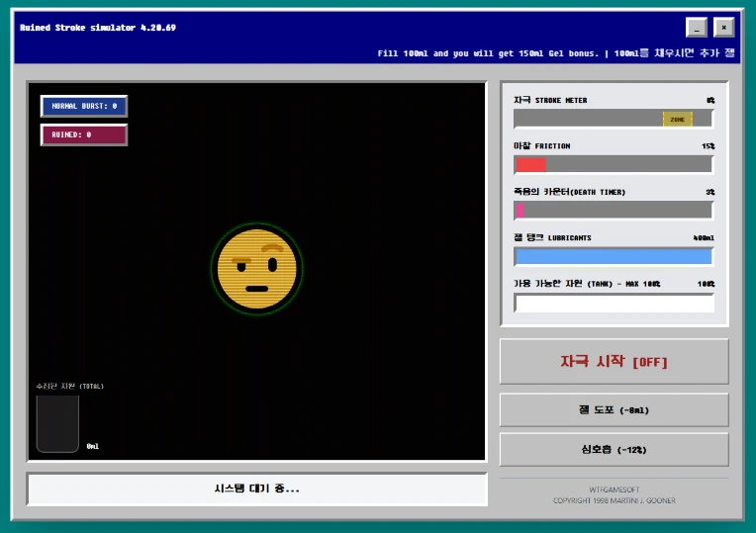Click the maroon RUINED counter badge
The height and width of the screenshot is (533, 756).
tap(84, 134)
